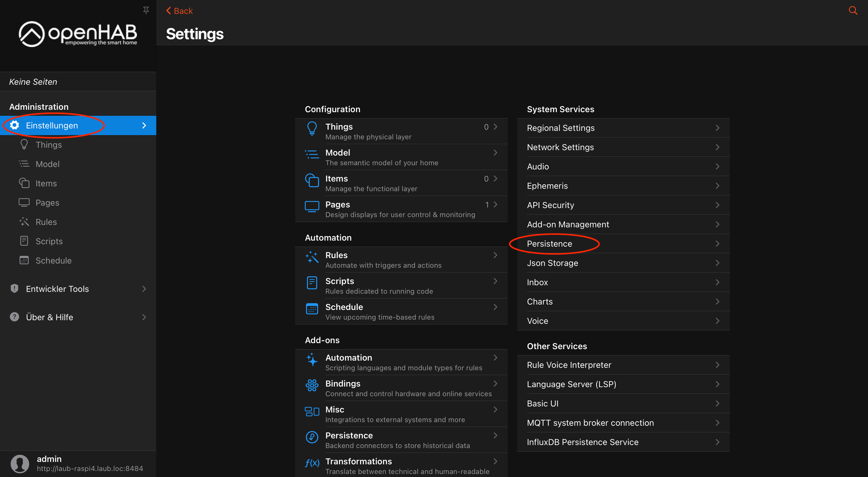Click the Transformations f(x) icon
868x477 pixels.
(312, 463)
